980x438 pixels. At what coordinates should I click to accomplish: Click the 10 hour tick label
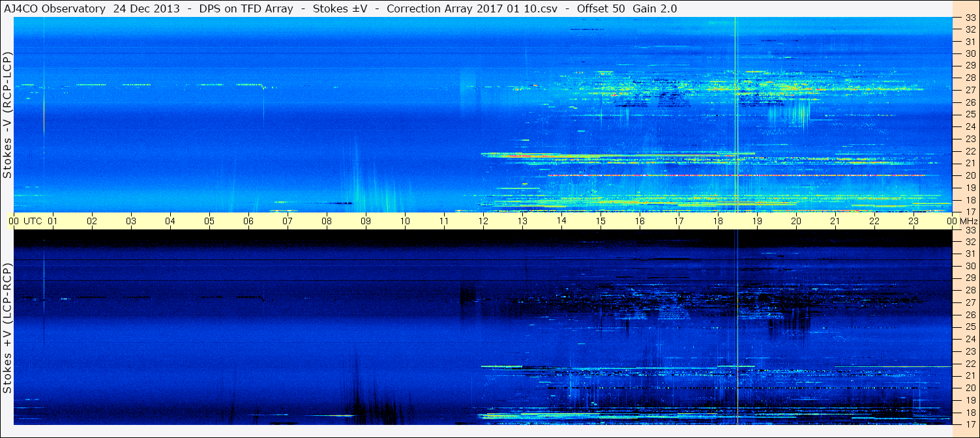(x=405, y=221)
